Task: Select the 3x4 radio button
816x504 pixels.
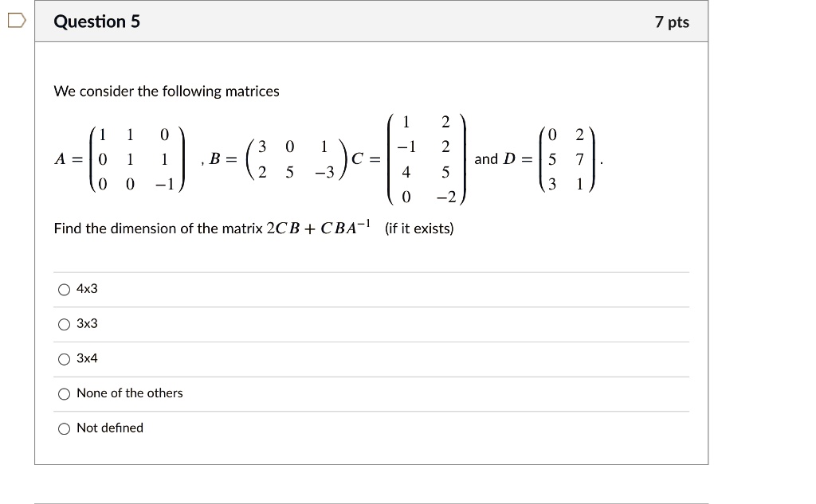Action: [x=64, y=359]
